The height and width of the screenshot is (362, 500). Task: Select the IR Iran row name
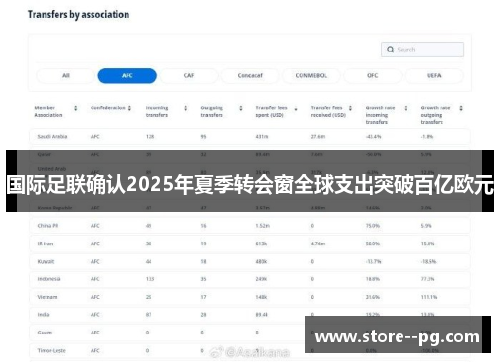click(x=45, y=244)
